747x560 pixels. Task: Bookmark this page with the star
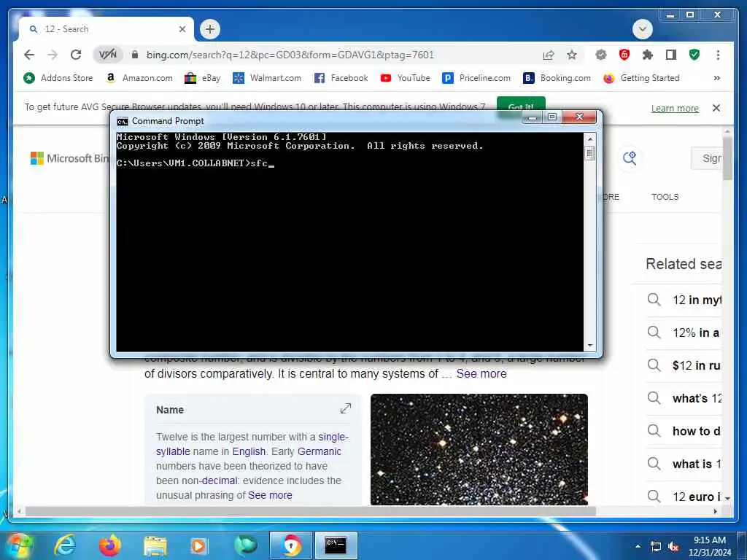pyautogui.click(x=572, y=55)
